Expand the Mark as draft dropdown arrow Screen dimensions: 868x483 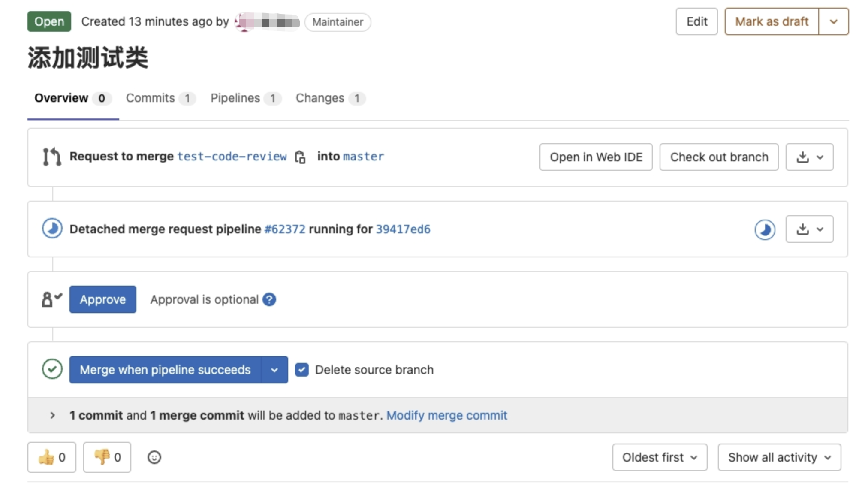(833, 21)
